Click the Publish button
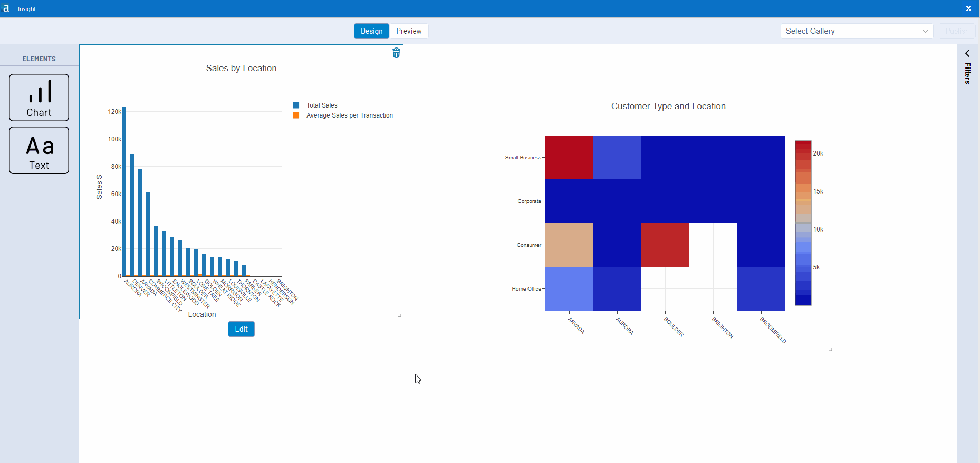 tap(957, 31)
